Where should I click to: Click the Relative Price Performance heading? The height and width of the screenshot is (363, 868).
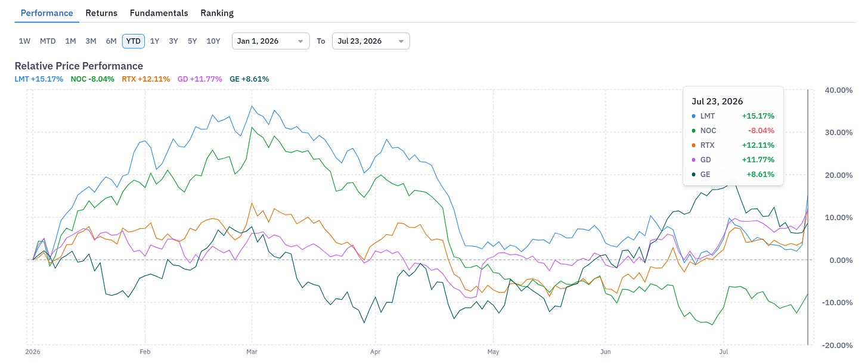[x=79, y=66]
